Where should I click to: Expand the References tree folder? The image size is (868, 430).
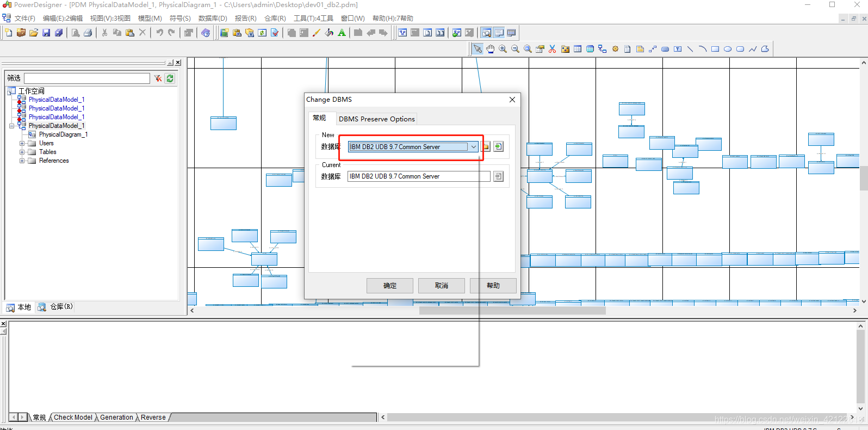(22, 161)
